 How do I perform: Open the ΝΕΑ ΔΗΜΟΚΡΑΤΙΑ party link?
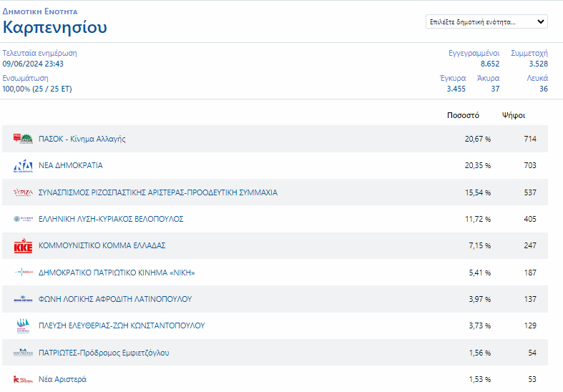point(71,165)
